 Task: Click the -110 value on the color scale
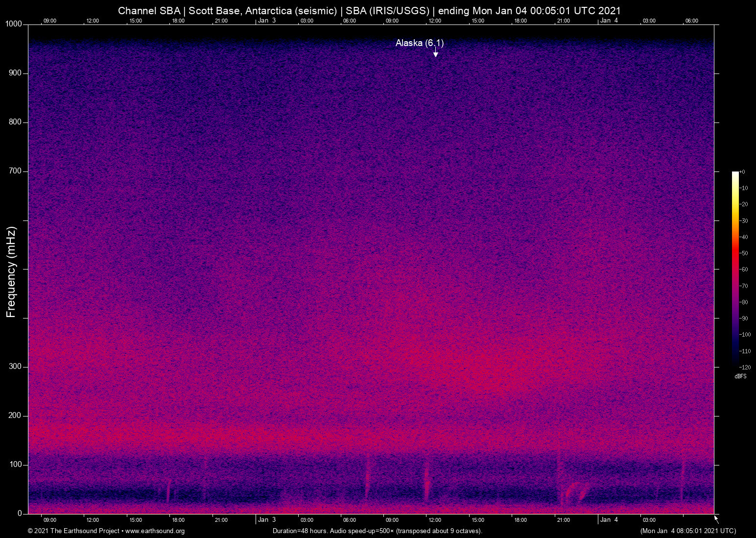tap(745, 351)
